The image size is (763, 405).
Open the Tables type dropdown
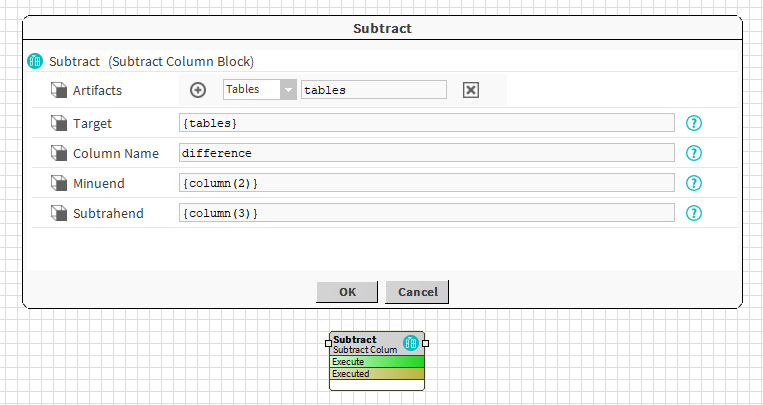click(288, 90)
